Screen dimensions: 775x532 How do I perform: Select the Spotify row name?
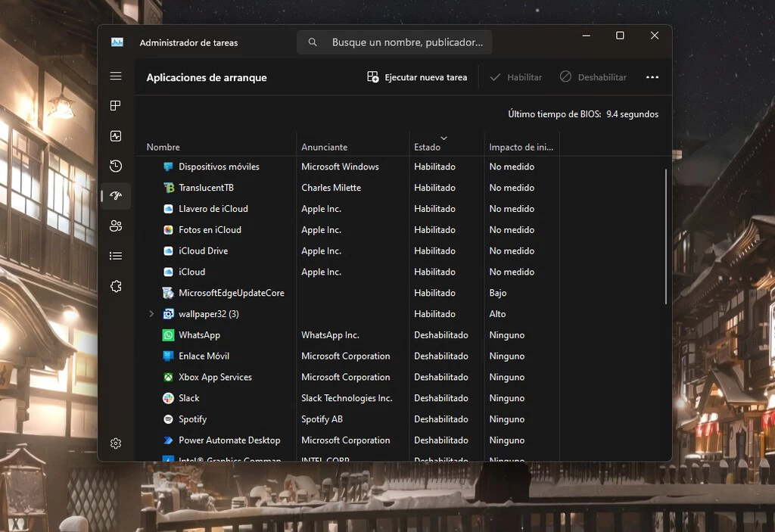tap(193, 419)
